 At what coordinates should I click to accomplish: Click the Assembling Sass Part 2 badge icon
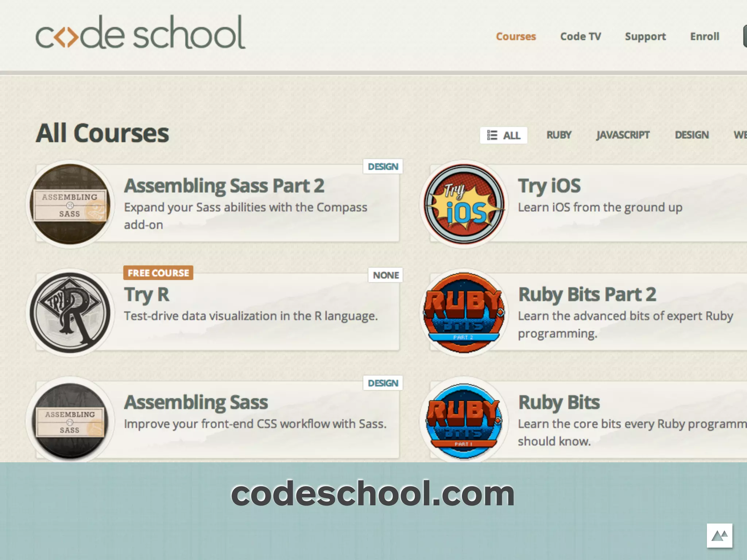[70, 204]
